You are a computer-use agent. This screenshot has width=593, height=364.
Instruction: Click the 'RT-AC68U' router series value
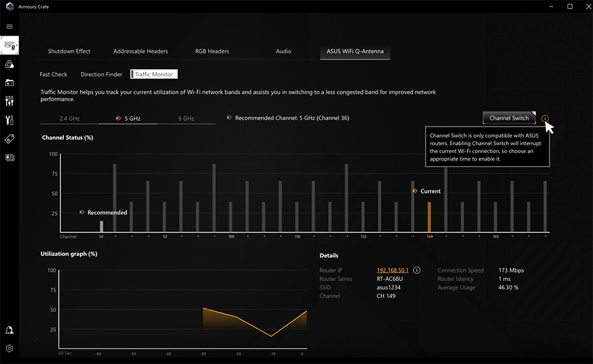[390, 279]
